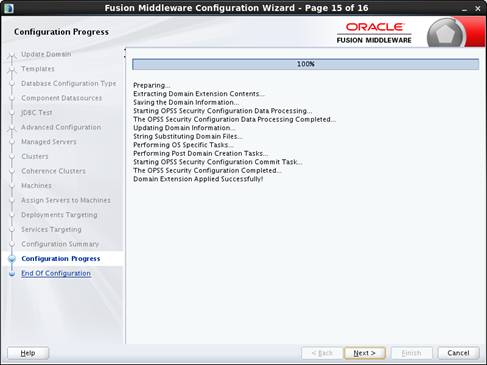The image size is (487, 365).
Task: Click 'Starting OPSS Security Configuration Data Processing...' line
Action: 223,111
